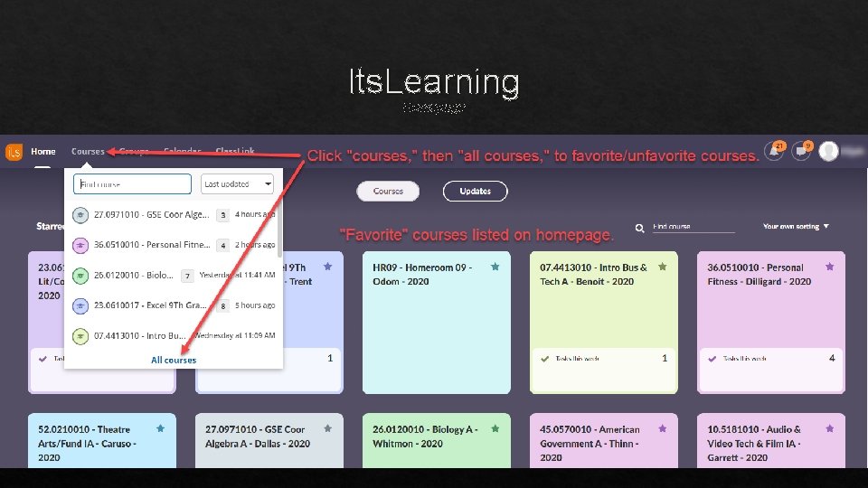Open the messages chat icon
The image size is (868, 488).
802,151
